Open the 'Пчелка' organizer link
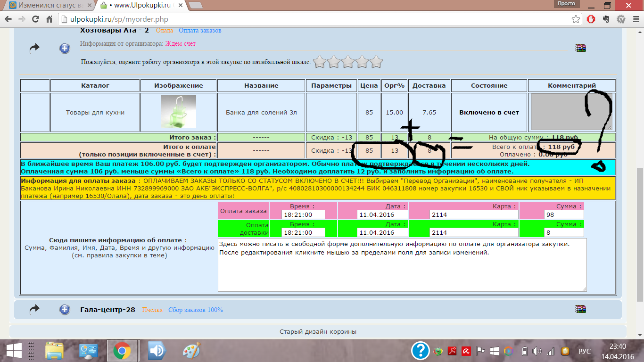This screenshot has height=362, width=644. coord(152,310)
